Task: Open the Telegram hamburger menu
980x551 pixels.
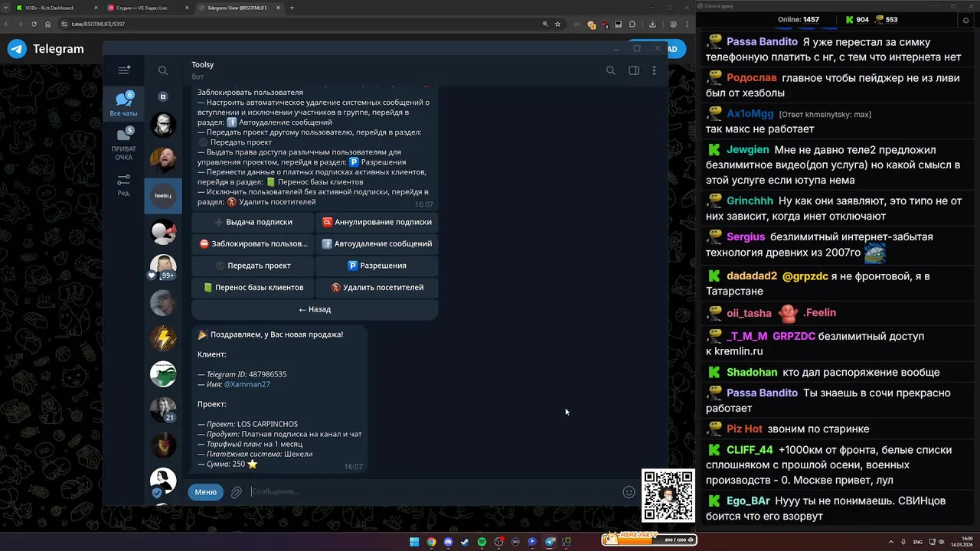Action: click(x=124, y=70)
